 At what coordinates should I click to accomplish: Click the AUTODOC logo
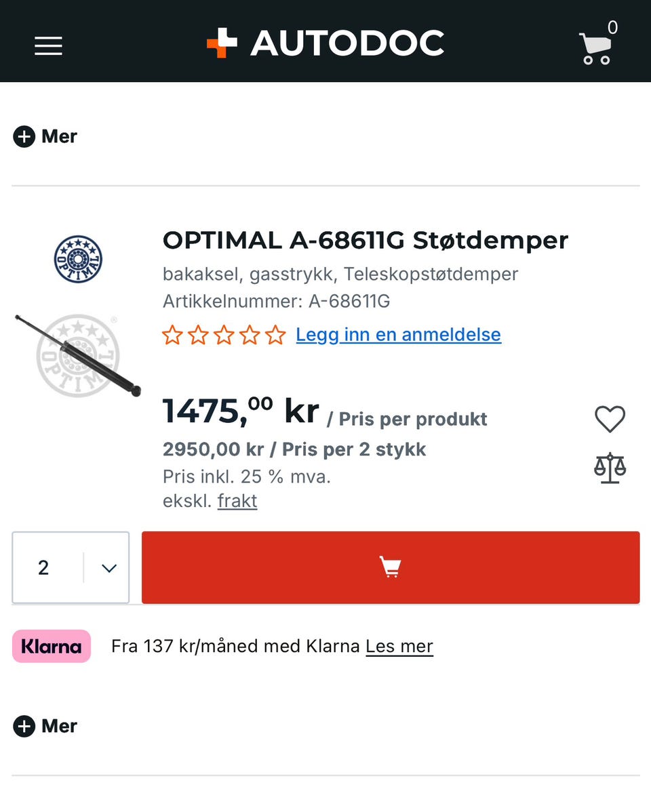point(325,43)
